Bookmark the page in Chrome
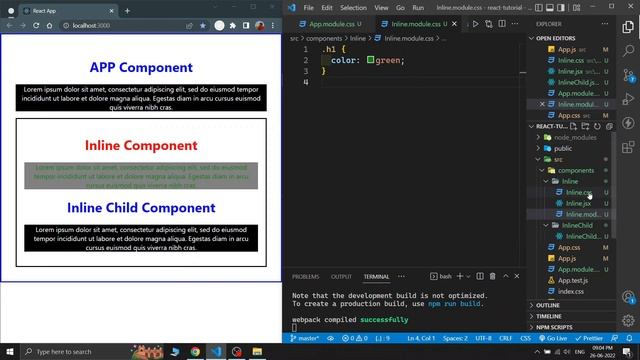The height and width of the screenshot is (360, 640). tap(203, 25)
